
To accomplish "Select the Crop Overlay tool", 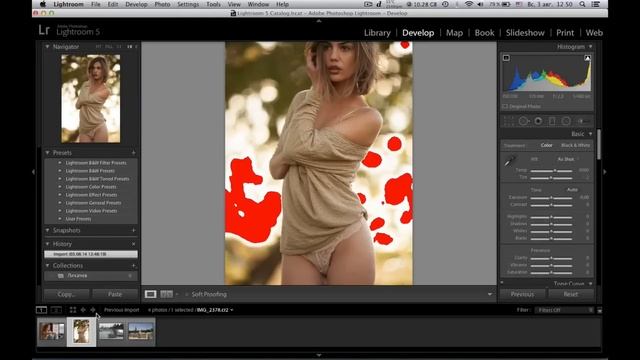I will click(x=509, y=121).
